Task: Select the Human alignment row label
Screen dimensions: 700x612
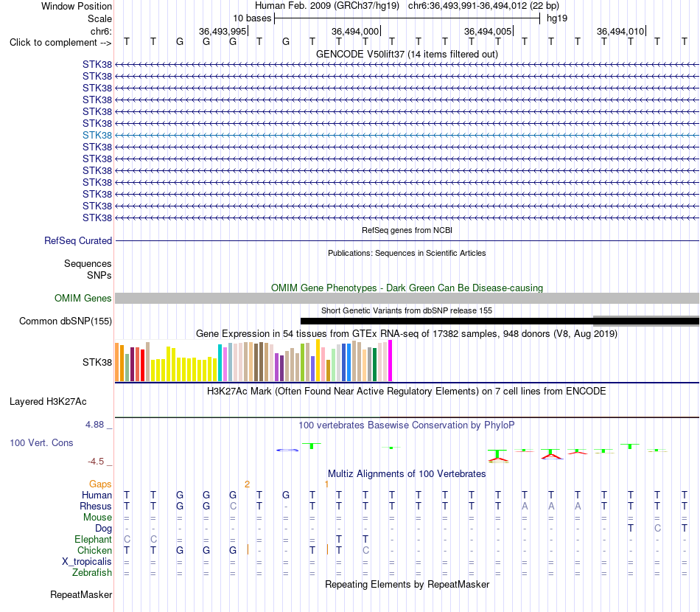Action: 97,495
